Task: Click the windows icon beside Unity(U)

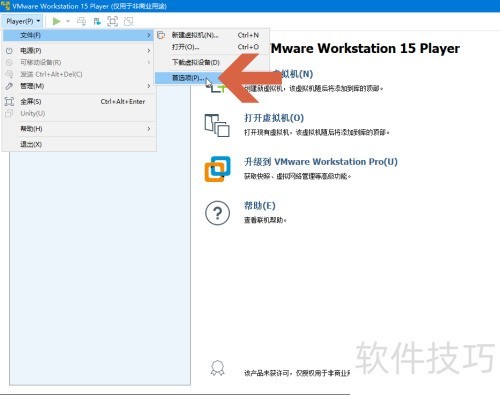Action: (x=9, y=113)
